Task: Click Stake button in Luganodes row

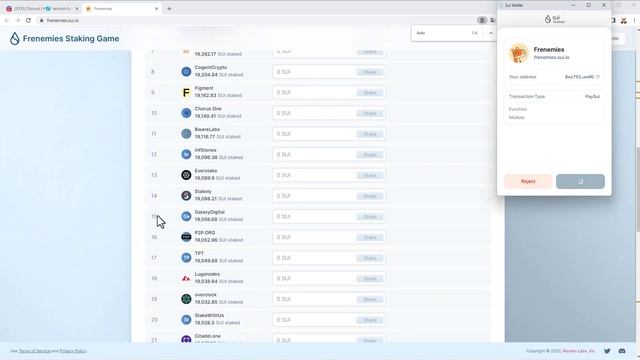Action: tap(370, 278)
